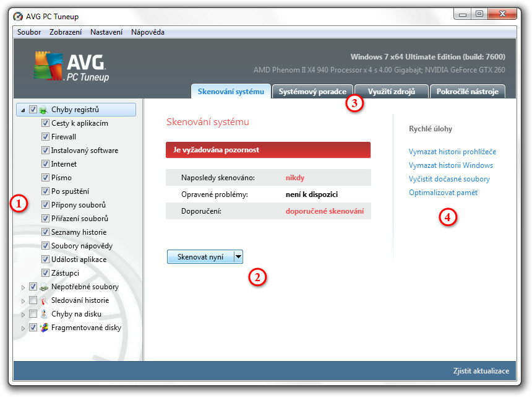Maximize the AVG PC Tuneup window
Image resolution: width=532 pixels, height=397 pixels.
(x=479, y=14)
